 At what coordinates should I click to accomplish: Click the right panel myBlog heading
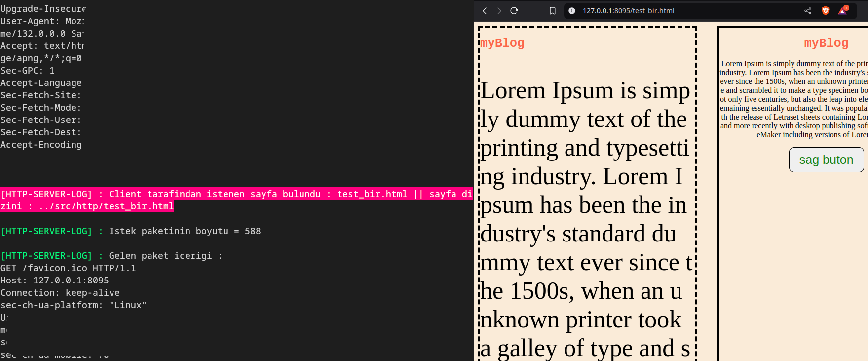826,43
